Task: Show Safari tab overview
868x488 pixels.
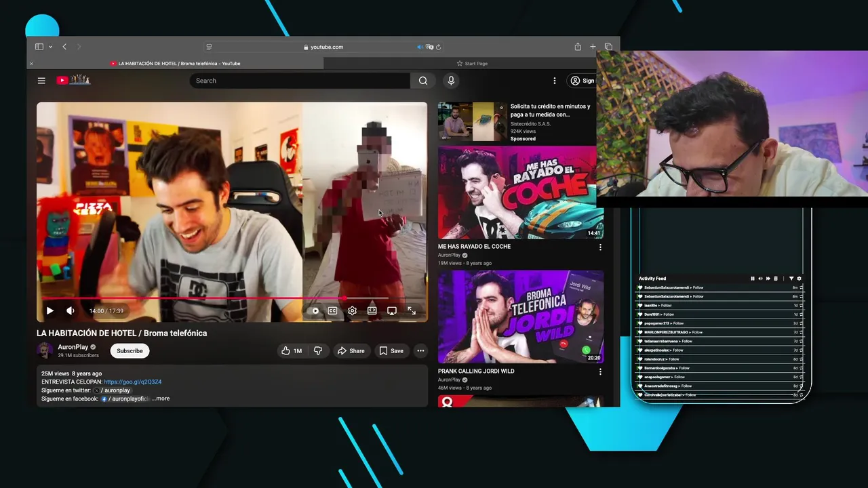Action: [x=608, y=47]
